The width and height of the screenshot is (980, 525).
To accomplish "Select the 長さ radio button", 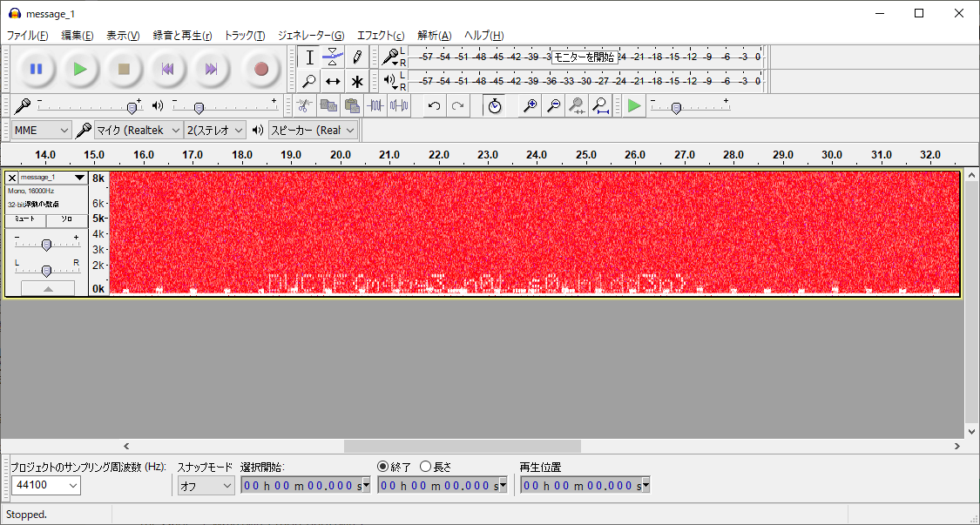I will coord(426,467).
